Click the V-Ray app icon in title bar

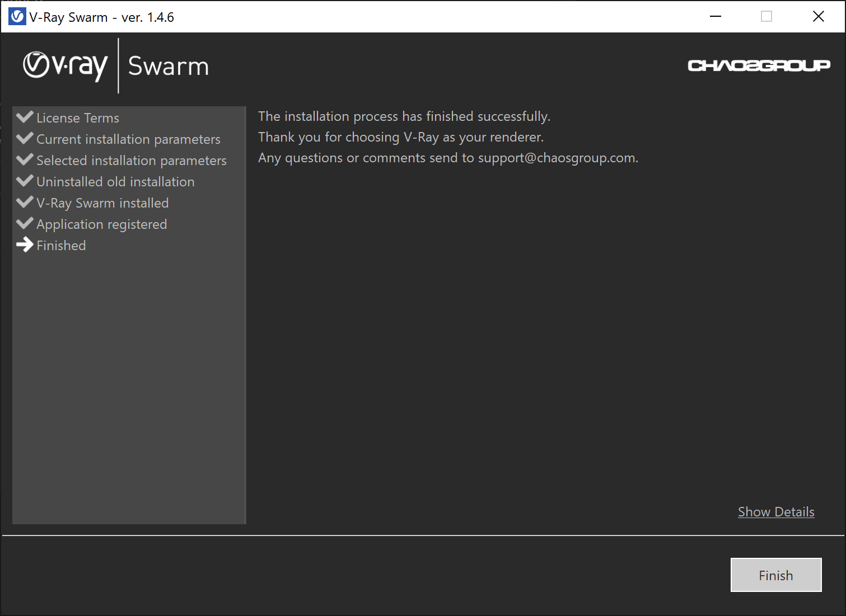coord(17,17)
